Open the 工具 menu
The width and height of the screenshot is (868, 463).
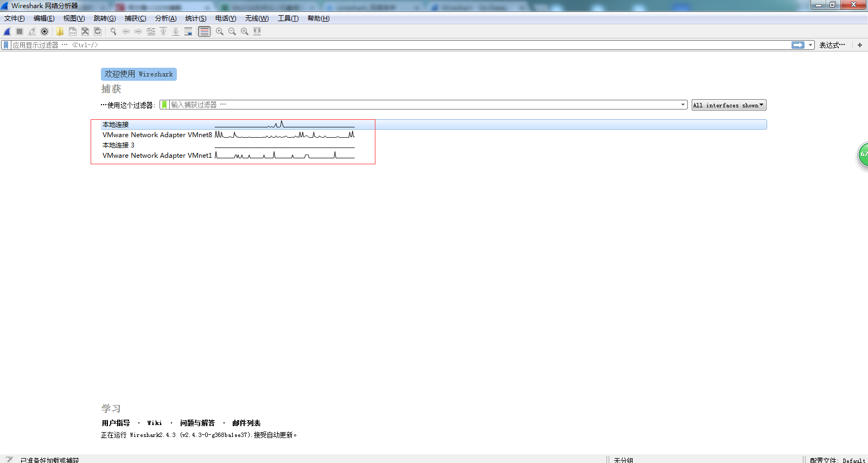[288, 18]
